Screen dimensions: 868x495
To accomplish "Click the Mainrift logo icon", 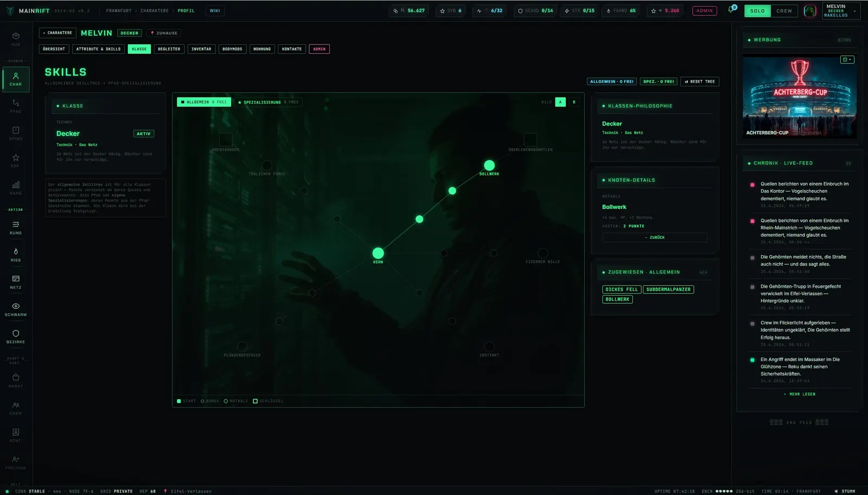I will 10,11.
